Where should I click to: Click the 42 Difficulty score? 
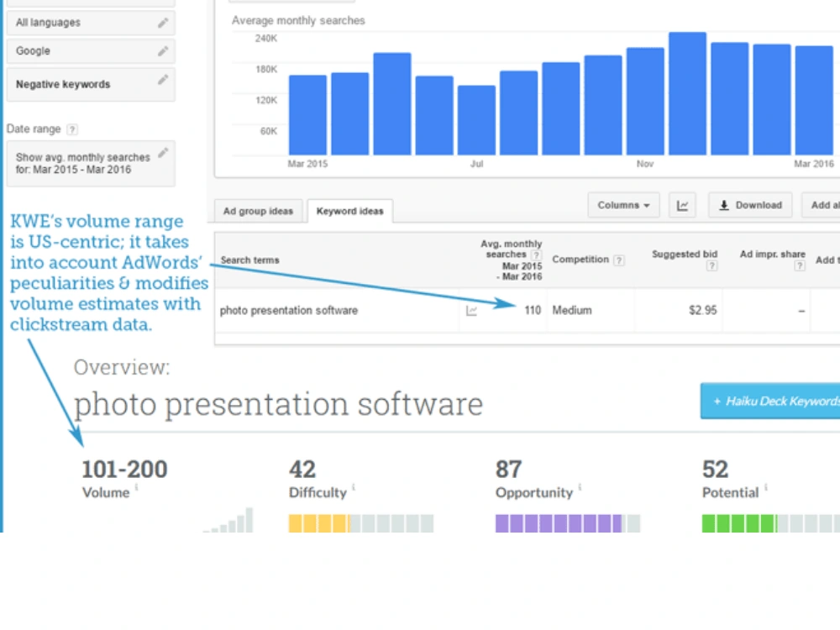point(302,470)
